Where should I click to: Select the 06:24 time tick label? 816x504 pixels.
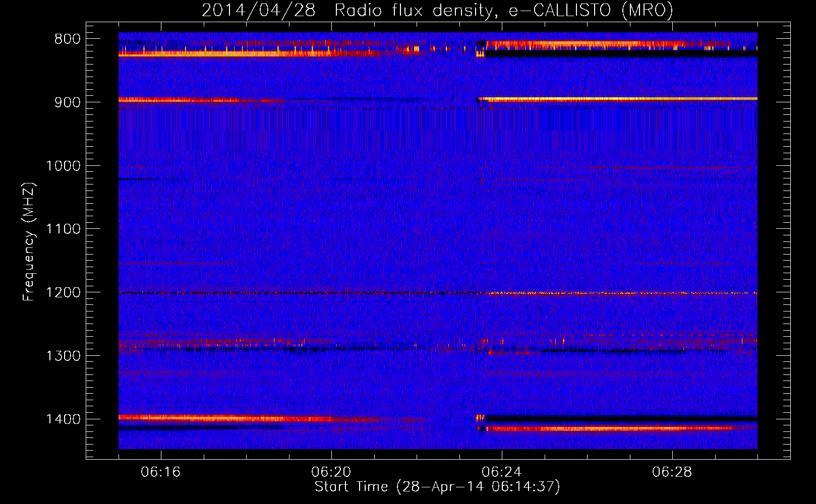502,472
